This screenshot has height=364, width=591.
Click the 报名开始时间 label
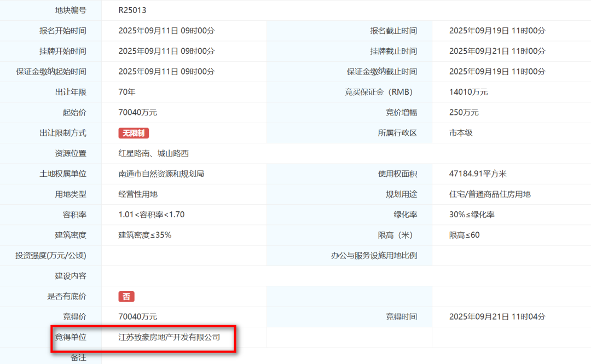(x=63, y=31)
